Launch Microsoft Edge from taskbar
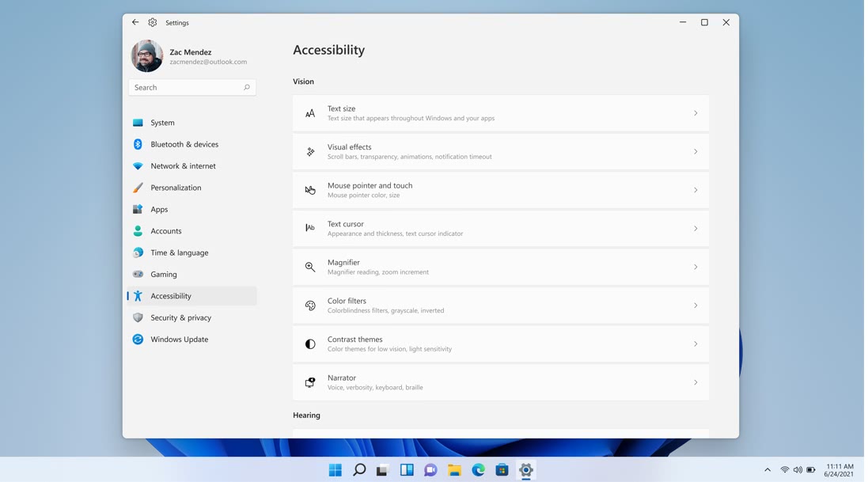The width and height of the screenshot is (868, 482). (478, 470)
